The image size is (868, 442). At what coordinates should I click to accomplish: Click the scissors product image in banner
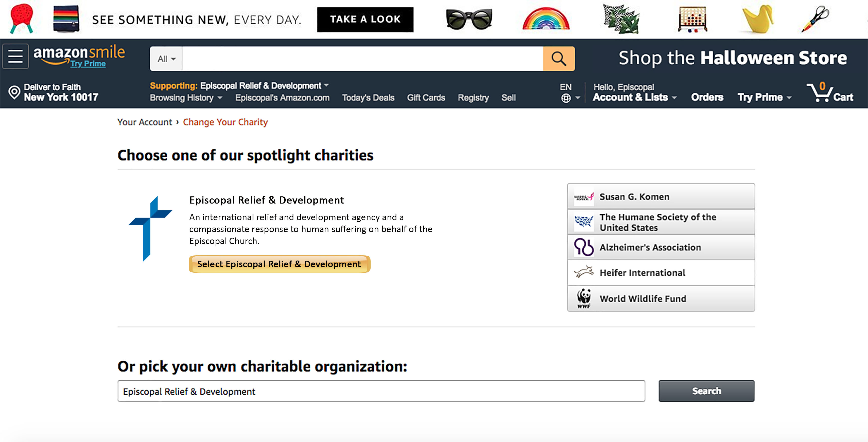tap(815, 19)
